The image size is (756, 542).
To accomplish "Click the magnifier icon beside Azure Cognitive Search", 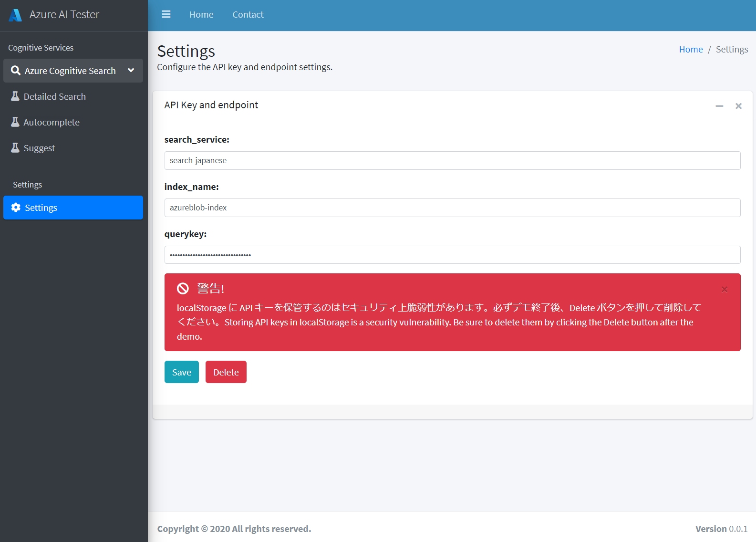I will coord(16,71).
